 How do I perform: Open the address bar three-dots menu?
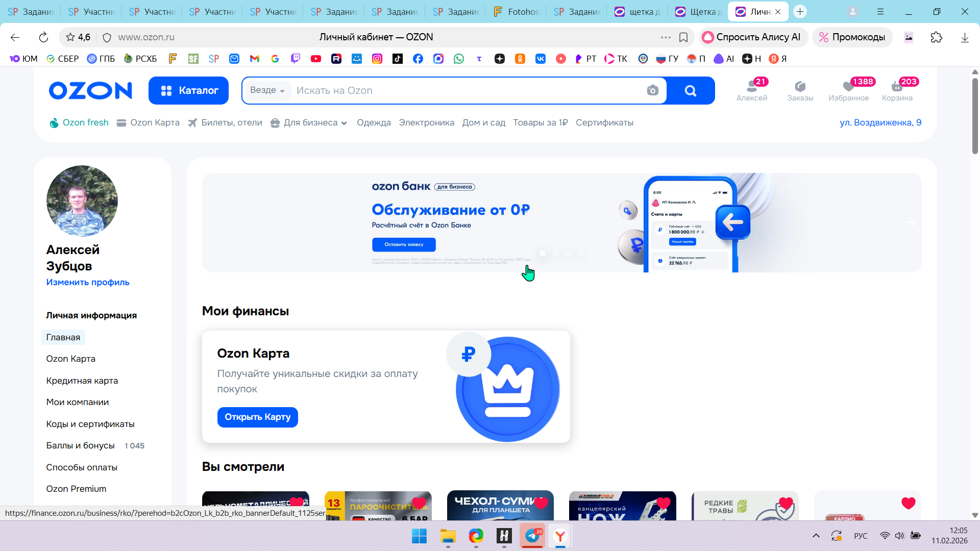tap(666, 37)
